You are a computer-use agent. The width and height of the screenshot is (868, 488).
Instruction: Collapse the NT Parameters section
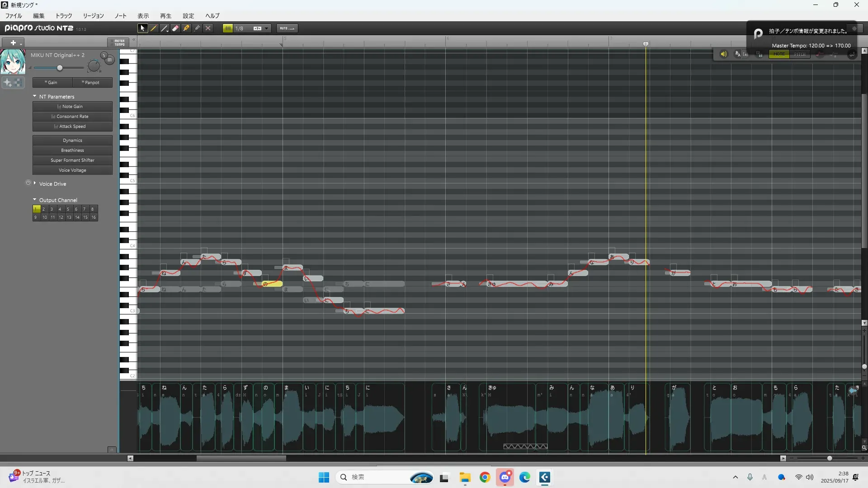click(x=35, y=96)
